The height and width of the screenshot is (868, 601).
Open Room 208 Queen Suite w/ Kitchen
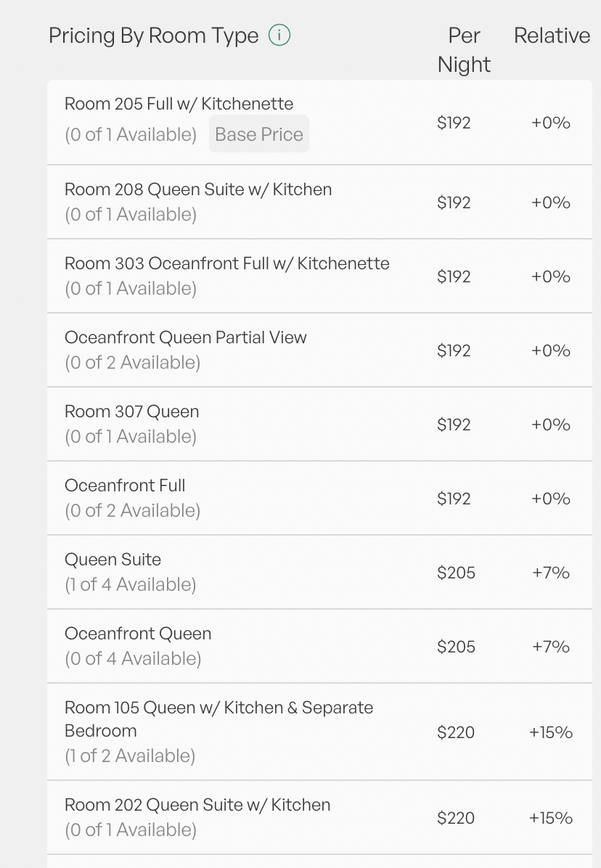point(198,189)
